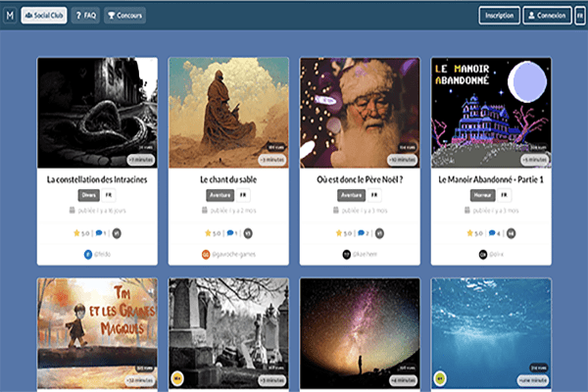Click star rating icon on La constellation card

click(76, 233)
